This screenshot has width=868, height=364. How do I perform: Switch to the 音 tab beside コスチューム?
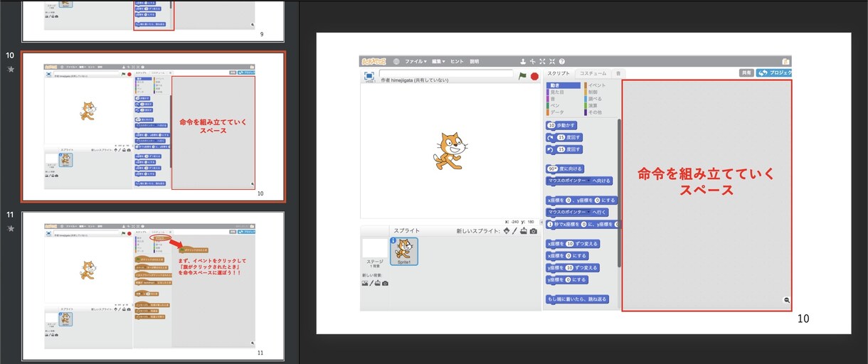618,73
